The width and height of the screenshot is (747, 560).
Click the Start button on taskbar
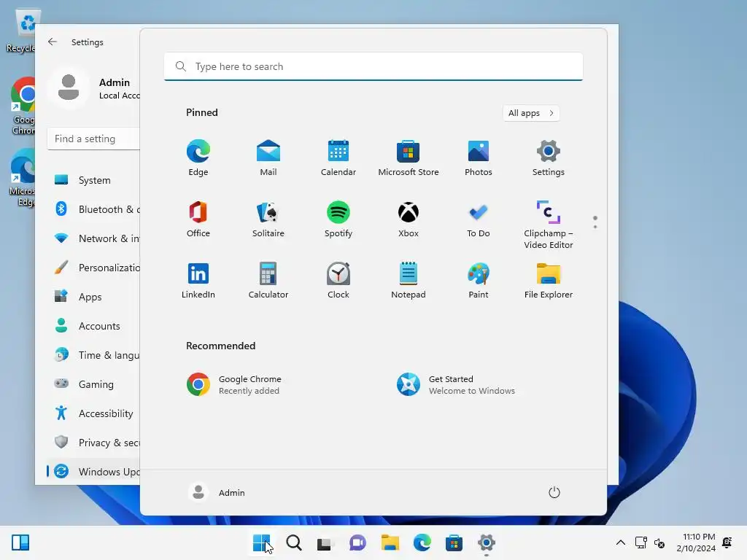click(262, 542)
